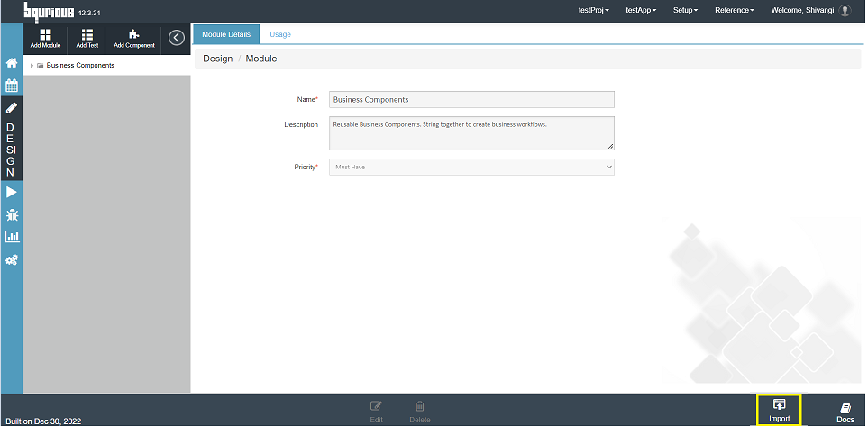The image size is (868, 426).
Task: Click the Module breadcrumb
Action: (261, 58)
